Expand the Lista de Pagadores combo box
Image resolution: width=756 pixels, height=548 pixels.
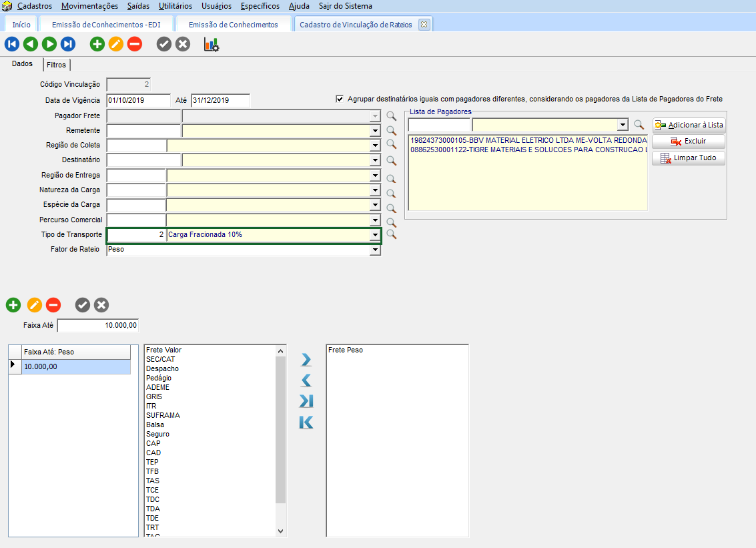click(x=623, y=125)
